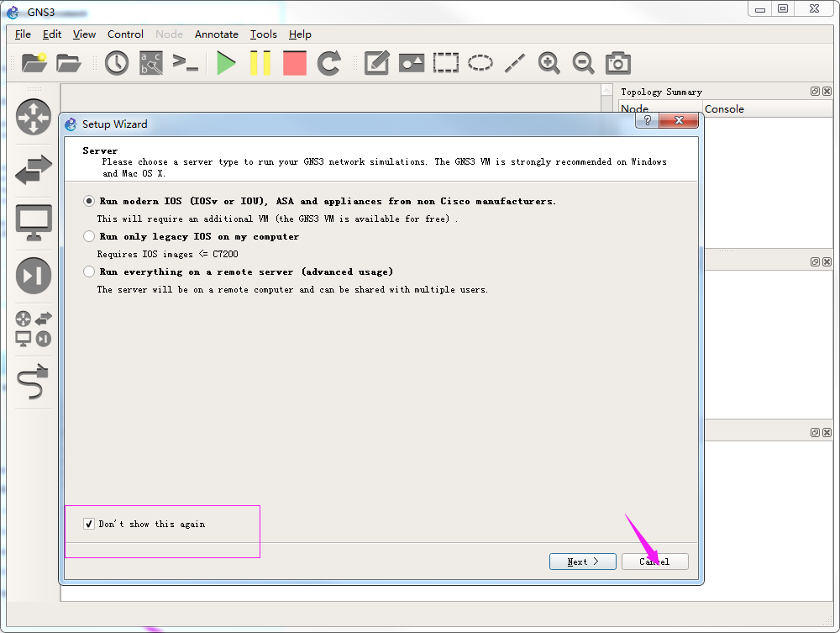Click the Zoom in magnifier icon

(549, 63)
